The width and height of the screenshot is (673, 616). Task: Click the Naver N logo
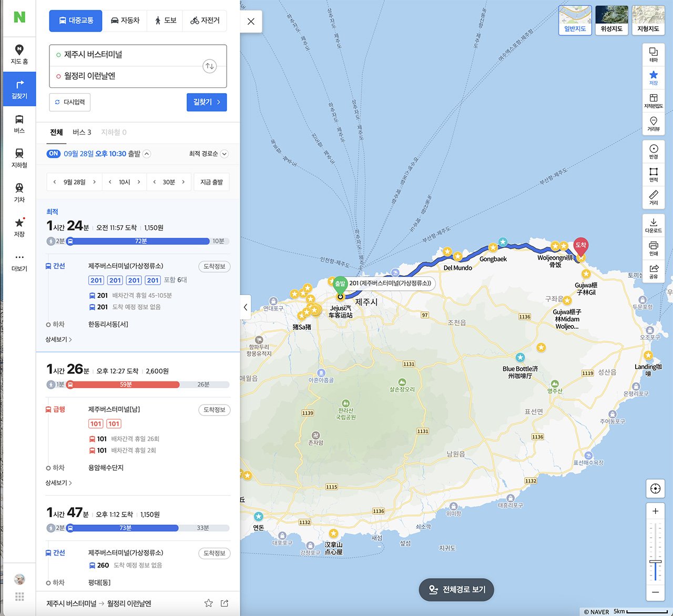[x=19, y=17]
